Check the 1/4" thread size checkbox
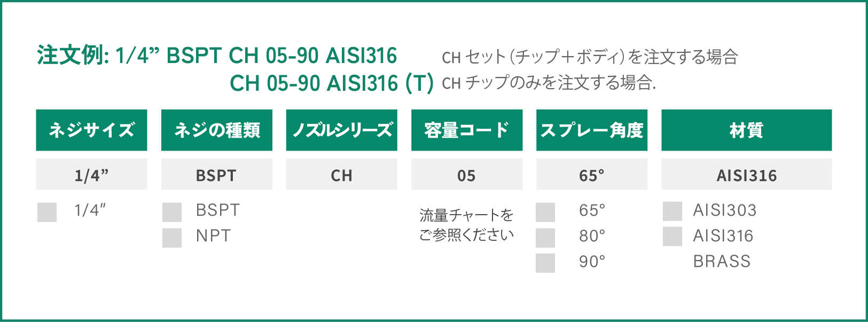The height and width of the screenshot is (322, 868). pos(47,212)
